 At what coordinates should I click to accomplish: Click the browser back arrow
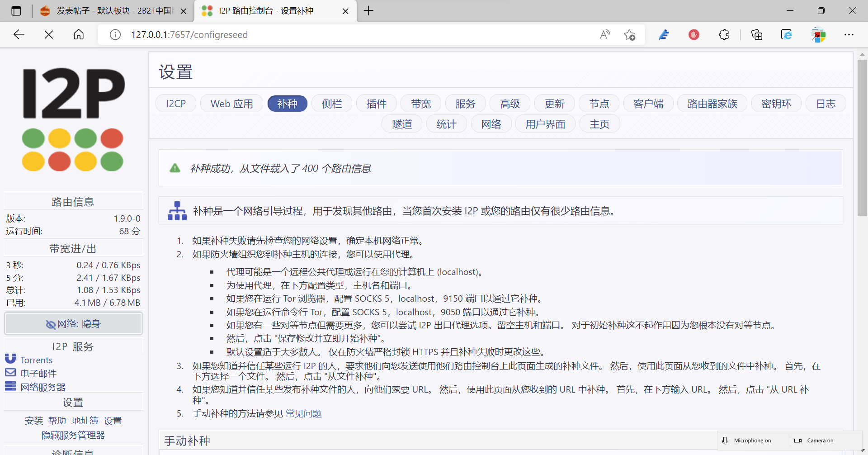click(x=19, y=34)
